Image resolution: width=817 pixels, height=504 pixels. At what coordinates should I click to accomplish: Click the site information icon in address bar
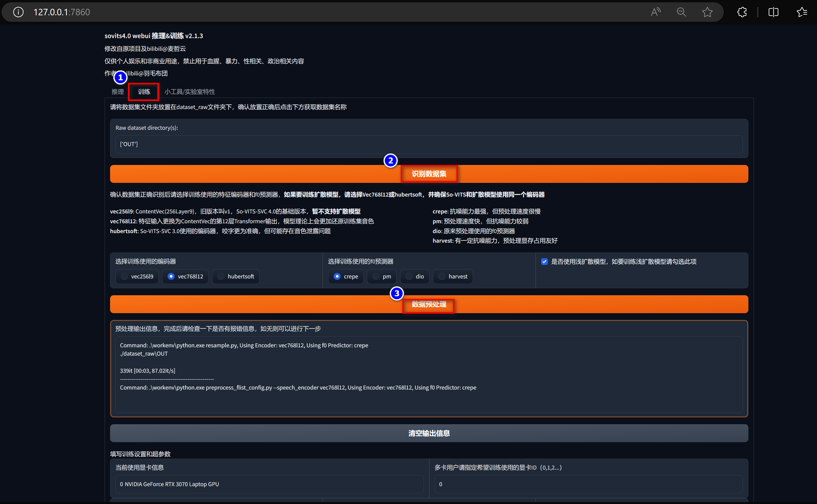(x=18, y=12)
